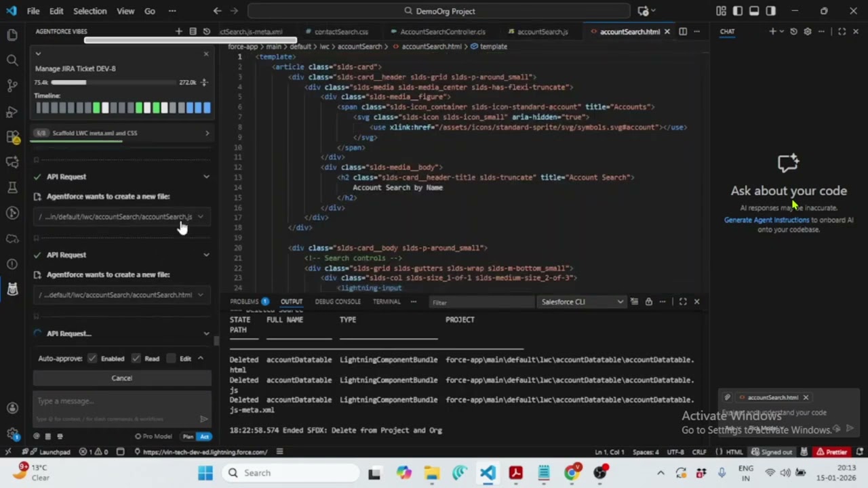Open Manage gear in activity bar
The image size is (868, 488).
pos(12,433)
